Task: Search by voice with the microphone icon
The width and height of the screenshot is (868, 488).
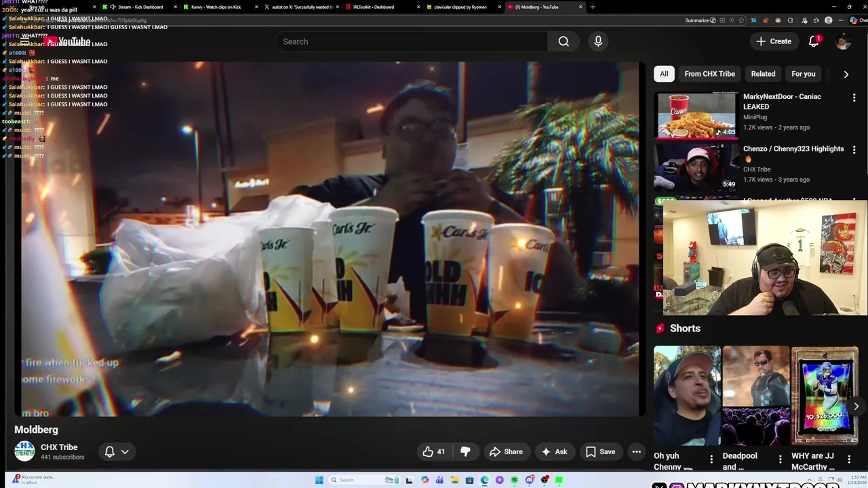Action: [x=598, y=41]
